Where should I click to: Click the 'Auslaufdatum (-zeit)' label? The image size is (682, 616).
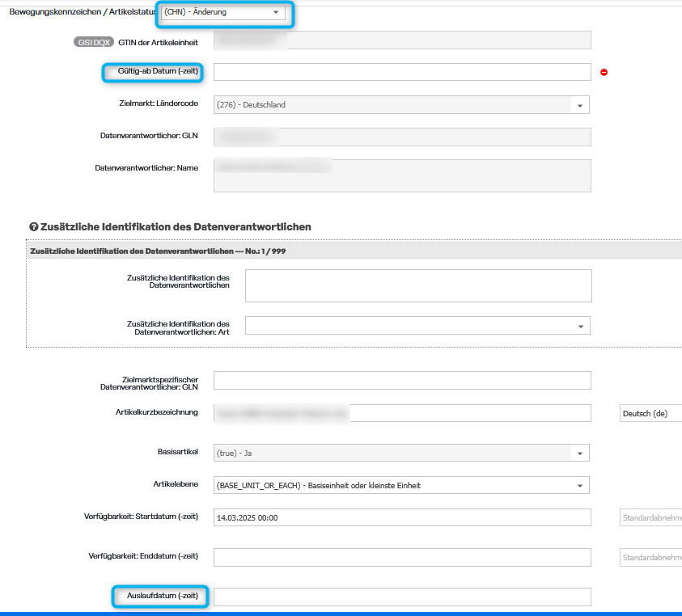(163, 596)
